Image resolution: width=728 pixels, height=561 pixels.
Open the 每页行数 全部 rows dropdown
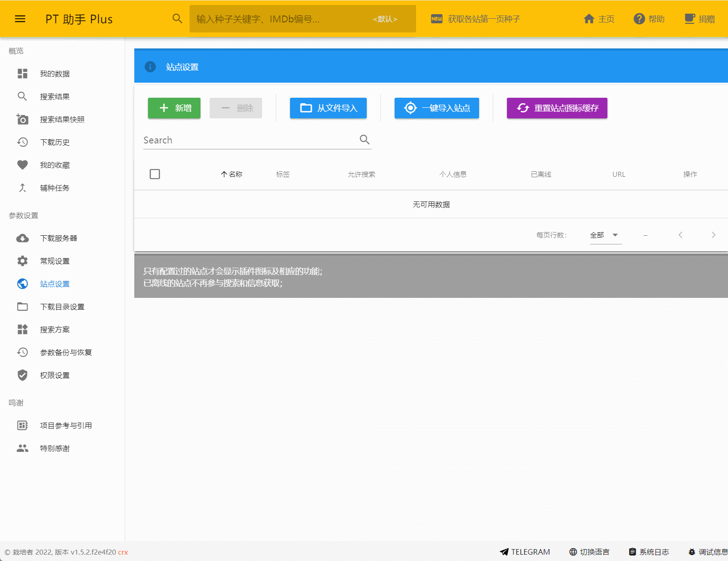(x=606, y=235)
